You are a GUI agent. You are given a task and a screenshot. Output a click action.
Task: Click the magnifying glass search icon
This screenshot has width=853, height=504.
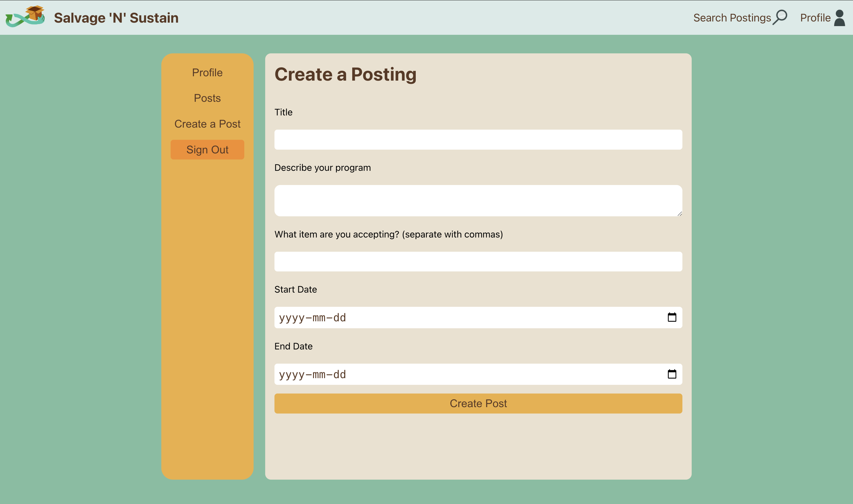click(780, 17)
